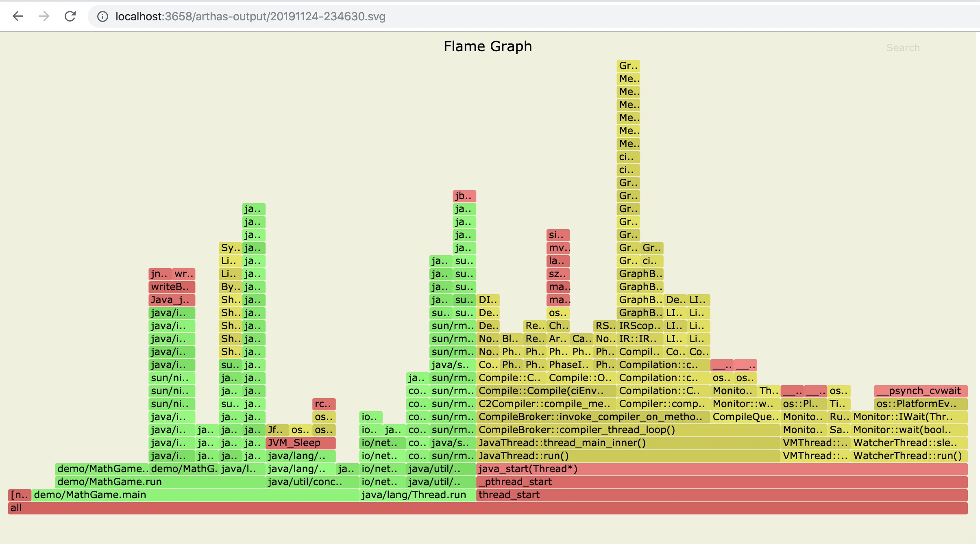
Task: Click the thread_start frame
Action: [x=721, y=495]
